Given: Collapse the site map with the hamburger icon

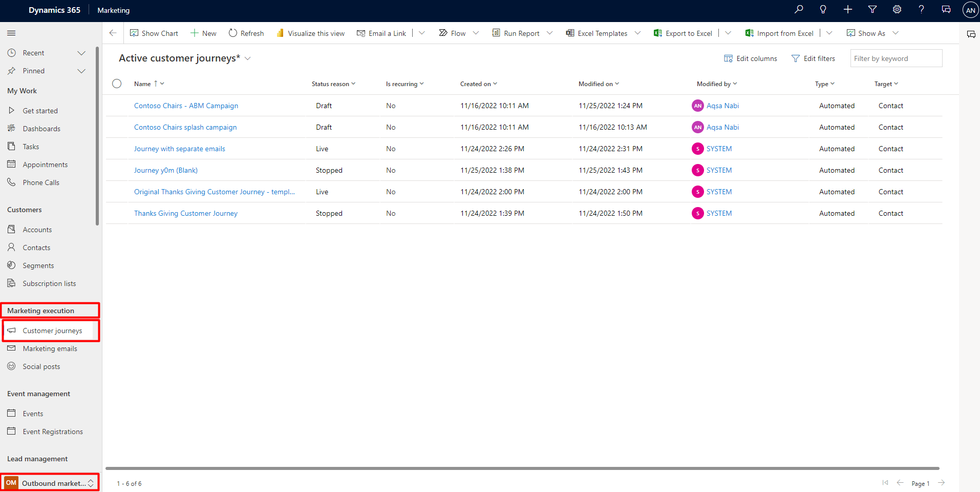Looking at the screenshot, I should pyautogui.click(x=11, y=32).
